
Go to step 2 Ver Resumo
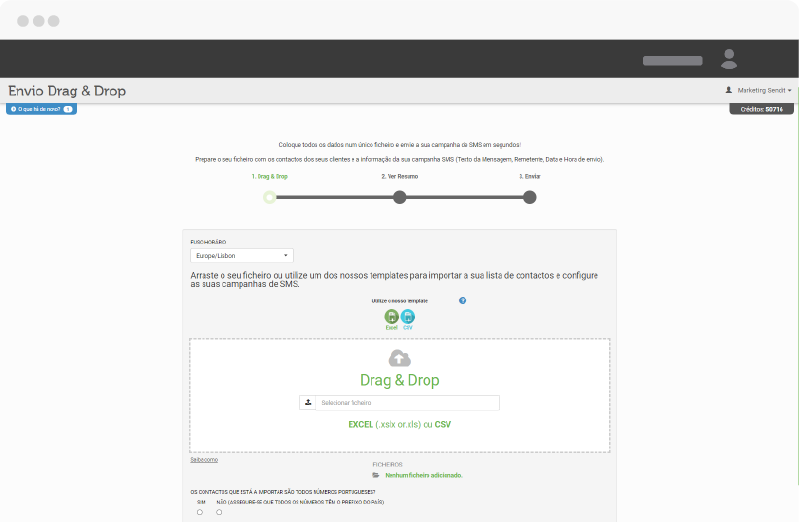[x=399, y=197]
